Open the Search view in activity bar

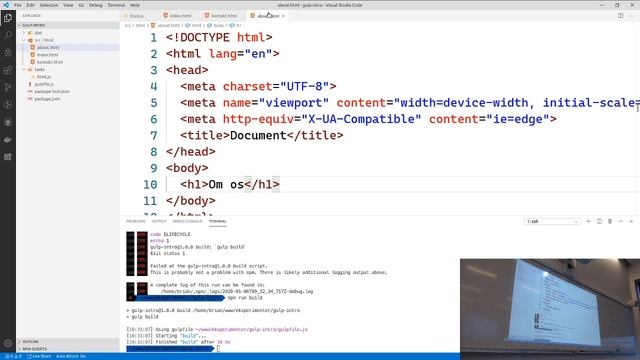click(8, 35)
